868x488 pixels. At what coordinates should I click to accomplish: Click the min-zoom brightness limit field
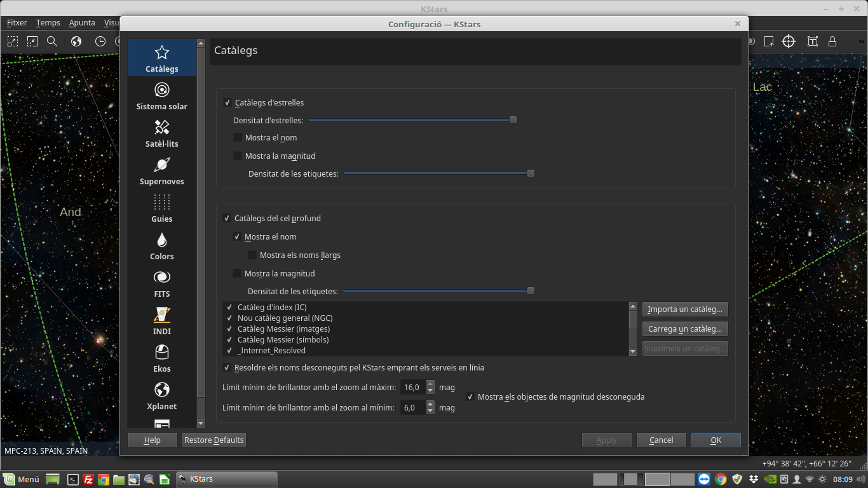413,408
